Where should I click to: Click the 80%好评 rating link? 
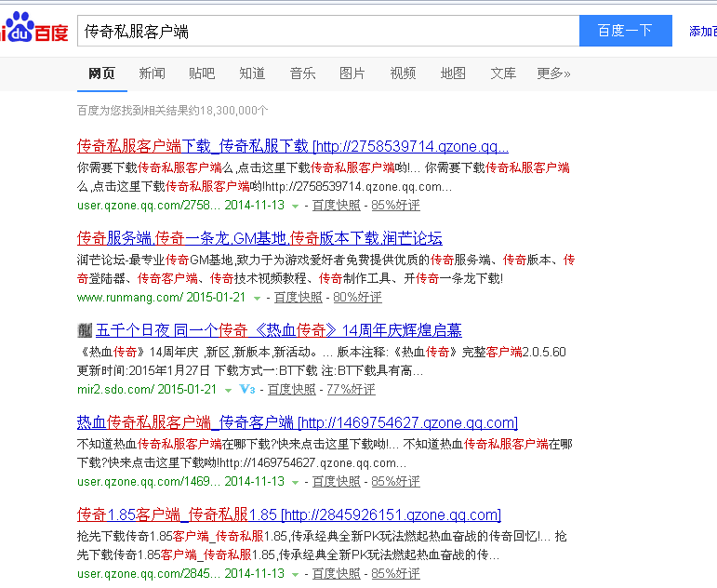(x=357, y=298)
